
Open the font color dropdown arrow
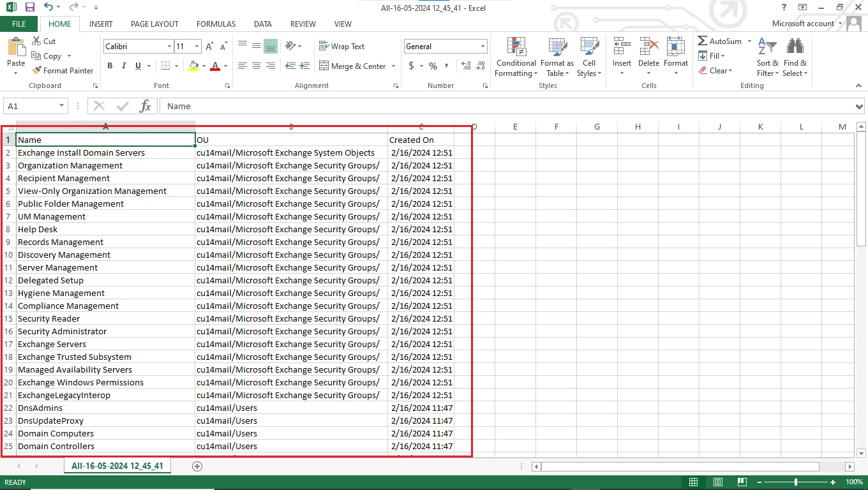click(226, 66)
